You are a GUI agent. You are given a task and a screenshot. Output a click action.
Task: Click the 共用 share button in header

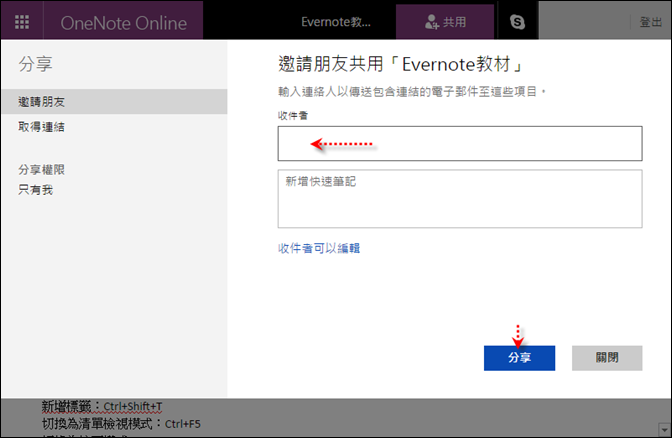[445, 22]
